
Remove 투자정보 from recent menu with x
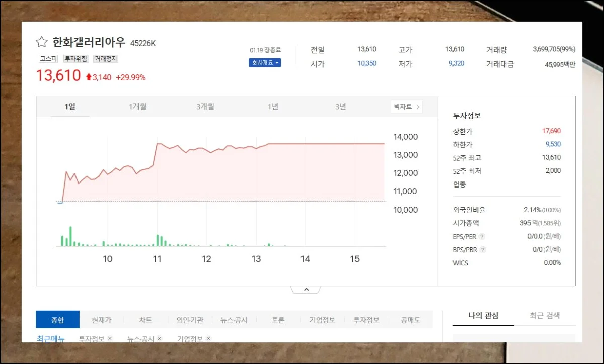point(110,339)
